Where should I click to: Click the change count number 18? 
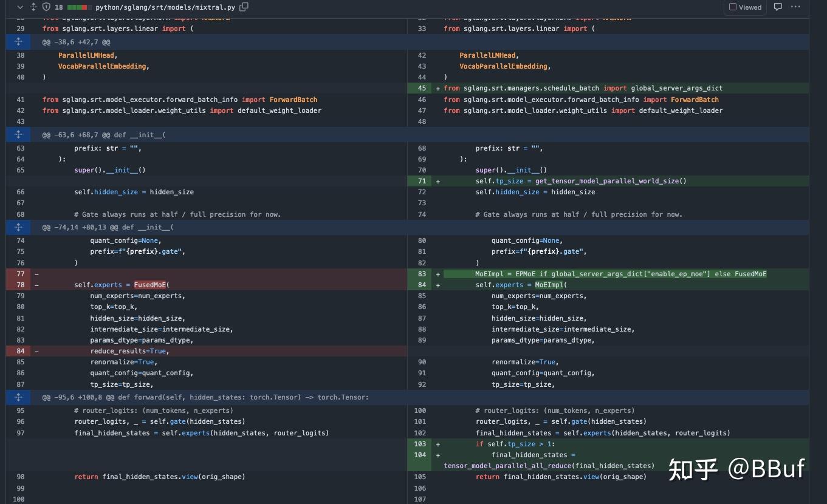pos(58,7)
